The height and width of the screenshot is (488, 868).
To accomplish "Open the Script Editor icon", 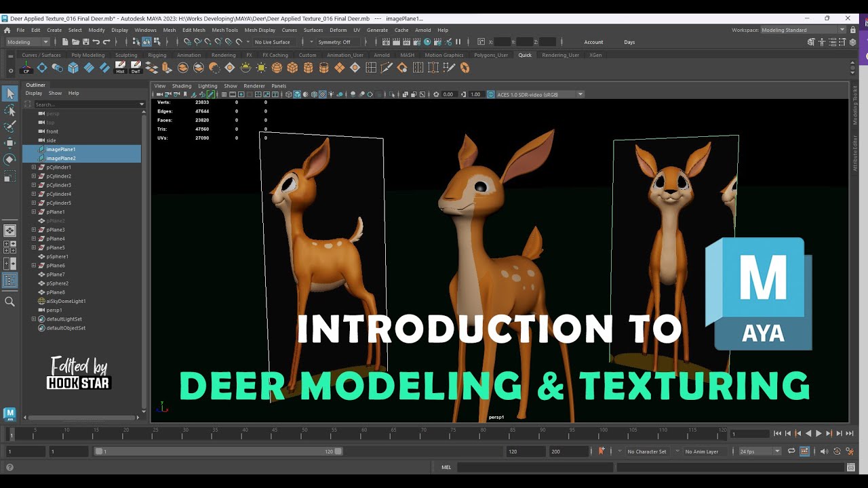I will 851,467.
